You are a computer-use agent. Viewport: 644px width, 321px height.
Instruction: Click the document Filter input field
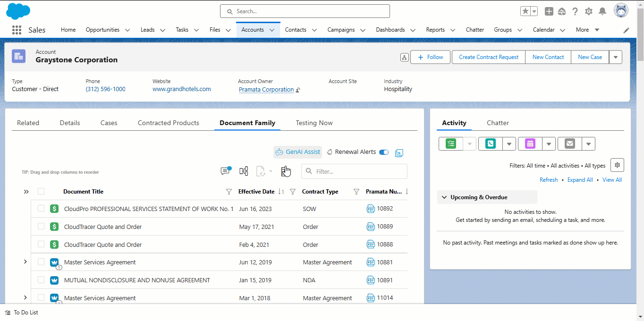(354, 171)
